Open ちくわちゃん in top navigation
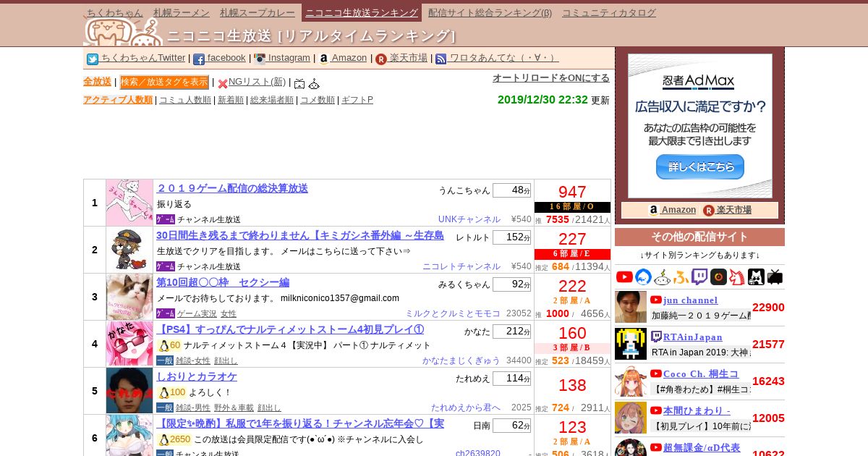This screenshot has width=868, height=456. (115, 12)
